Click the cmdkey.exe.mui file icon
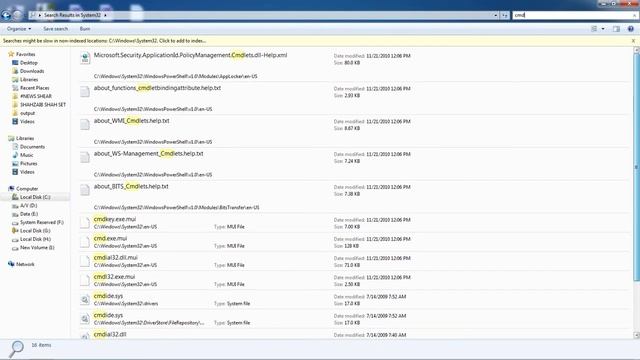The width and height of the screenshot is (640, 360). click(85, 222)
